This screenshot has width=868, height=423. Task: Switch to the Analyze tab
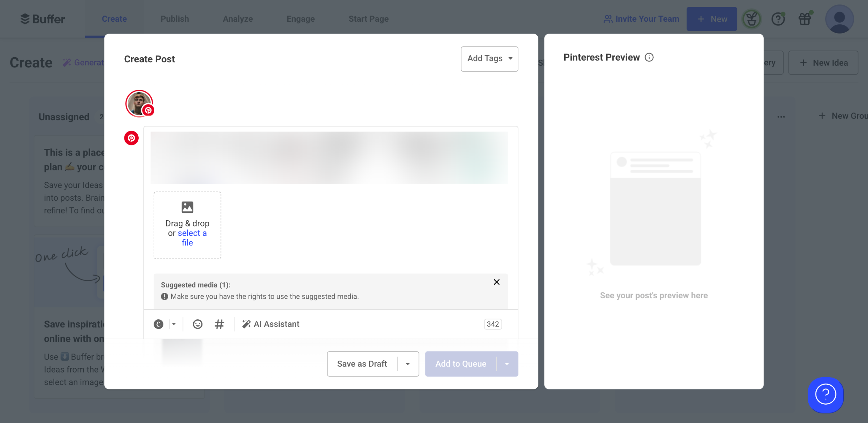[x=238, y=19]
